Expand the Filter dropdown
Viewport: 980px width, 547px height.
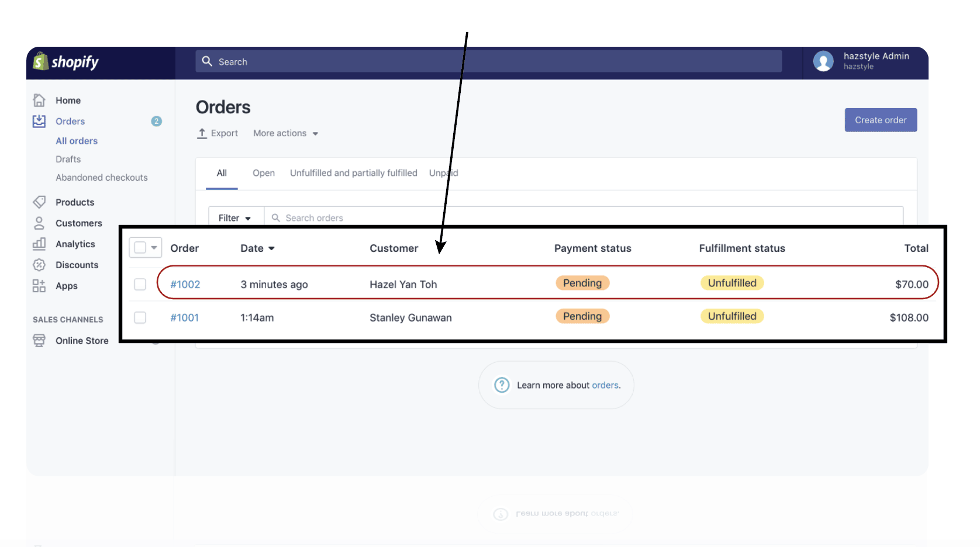tap(234, 218)
